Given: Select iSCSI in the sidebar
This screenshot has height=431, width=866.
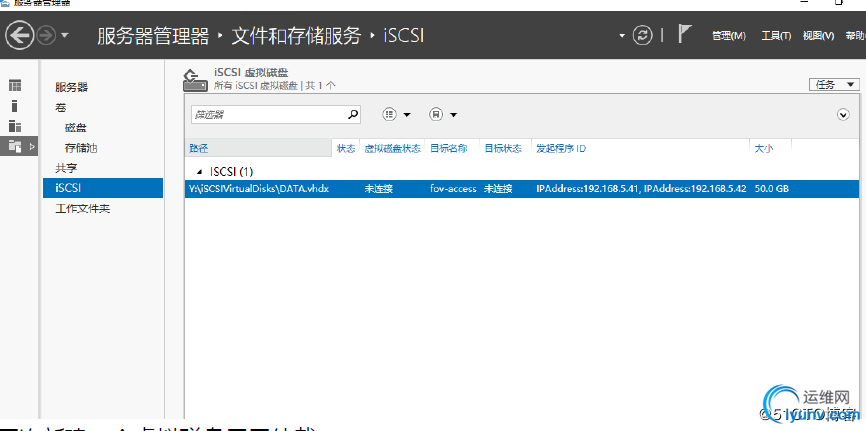Looking at the screenshot, I should pyautogui.click(x=103, y=188).
